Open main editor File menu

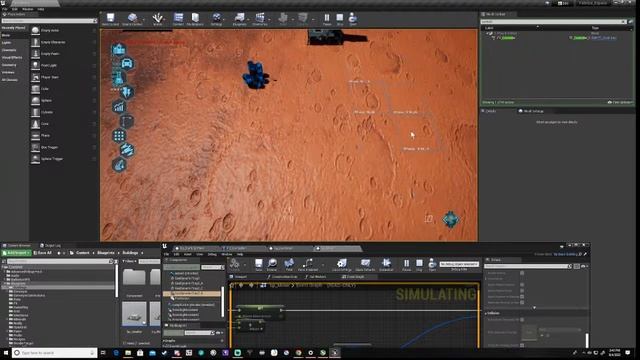[5, 9]
